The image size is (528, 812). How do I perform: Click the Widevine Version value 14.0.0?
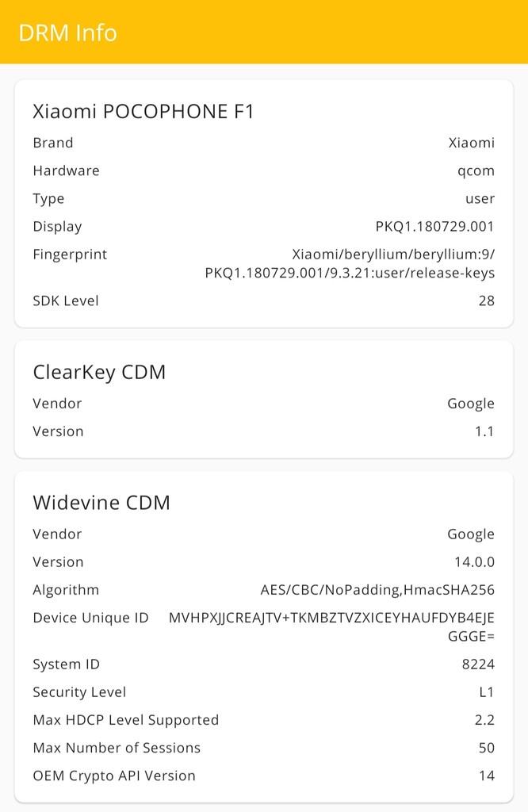(x=474, y=562)
